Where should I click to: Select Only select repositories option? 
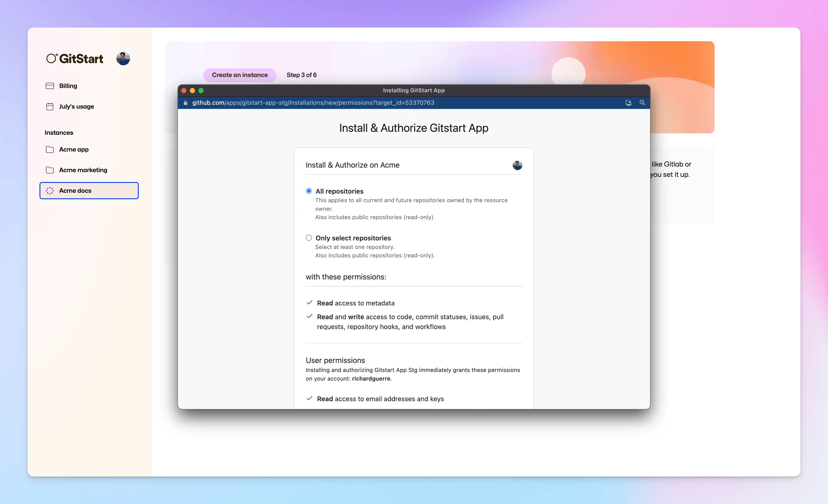pos(309,238)
